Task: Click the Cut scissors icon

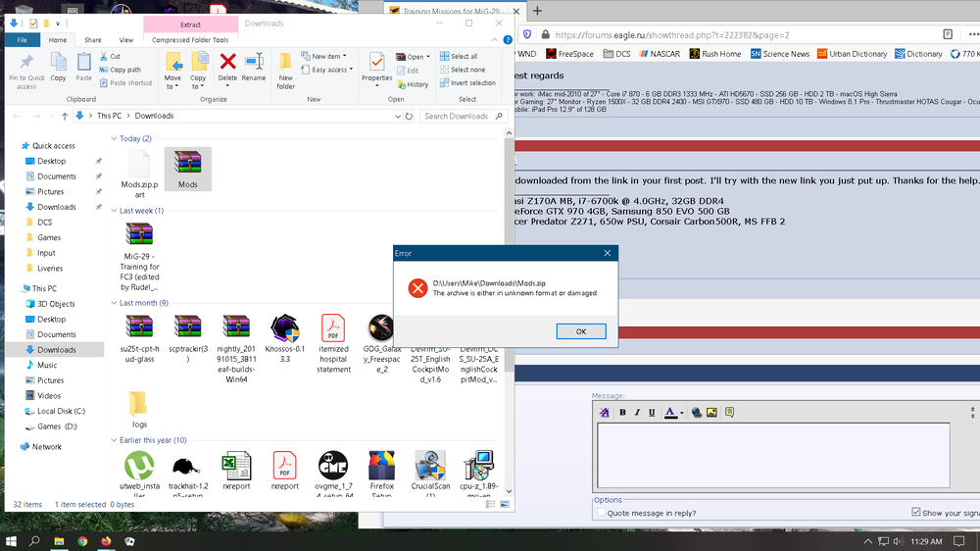Action: tap(104, 56)
